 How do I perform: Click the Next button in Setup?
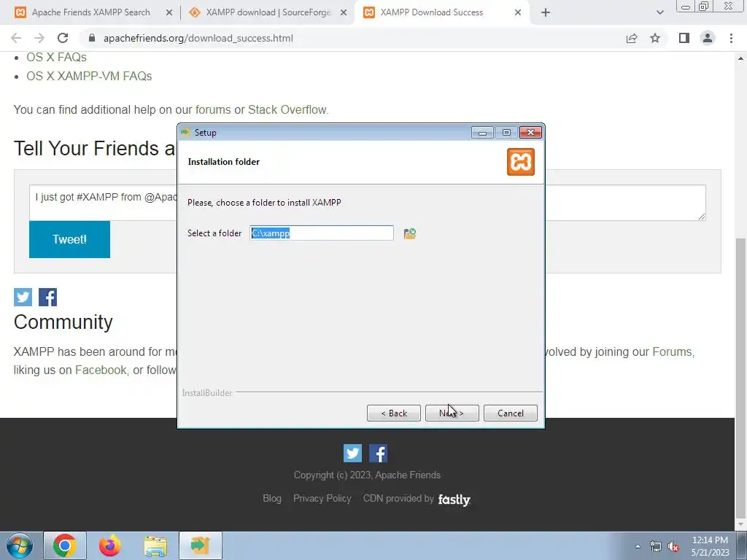[452, 413]
